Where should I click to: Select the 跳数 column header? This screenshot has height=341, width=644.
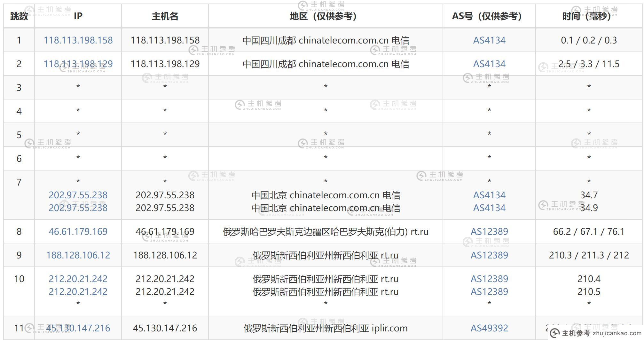pos(19,16)
